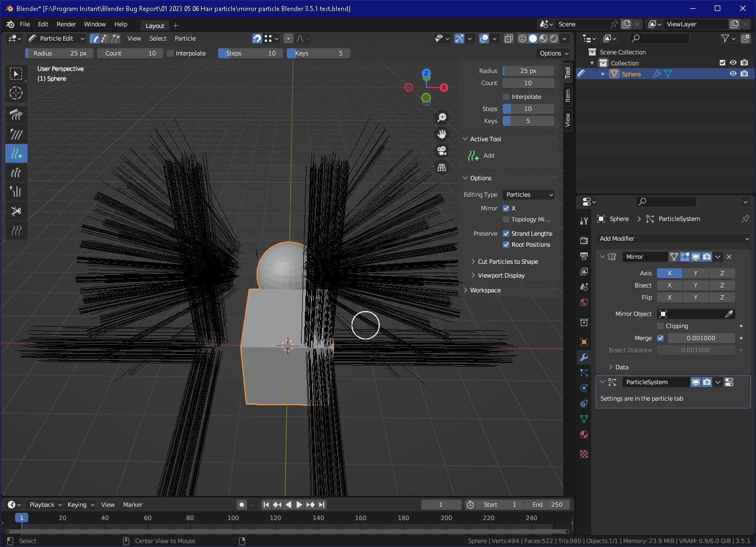Image resolution: width=756 pixels, height=547 pixels.
Task: Open the Particle menu in the header
Action: point(185,38)
